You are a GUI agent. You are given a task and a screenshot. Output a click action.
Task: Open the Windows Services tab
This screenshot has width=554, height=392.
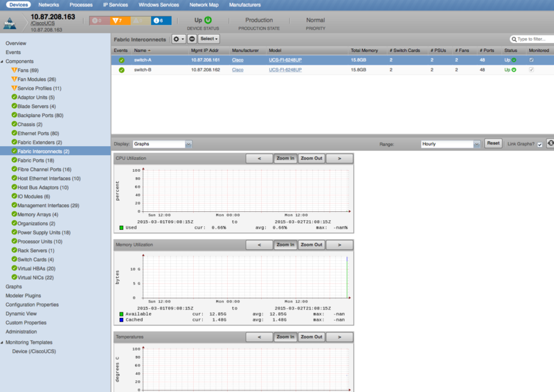tap(159, 5)
